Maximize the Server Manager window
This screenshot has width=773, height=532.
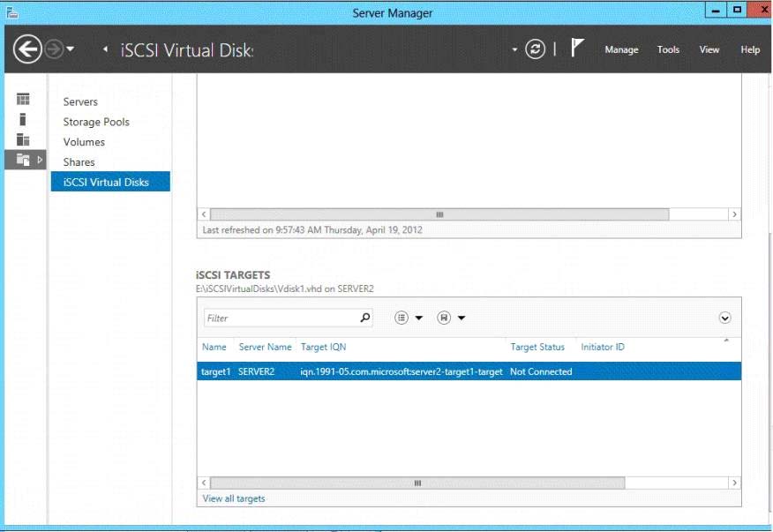point(737,11)
